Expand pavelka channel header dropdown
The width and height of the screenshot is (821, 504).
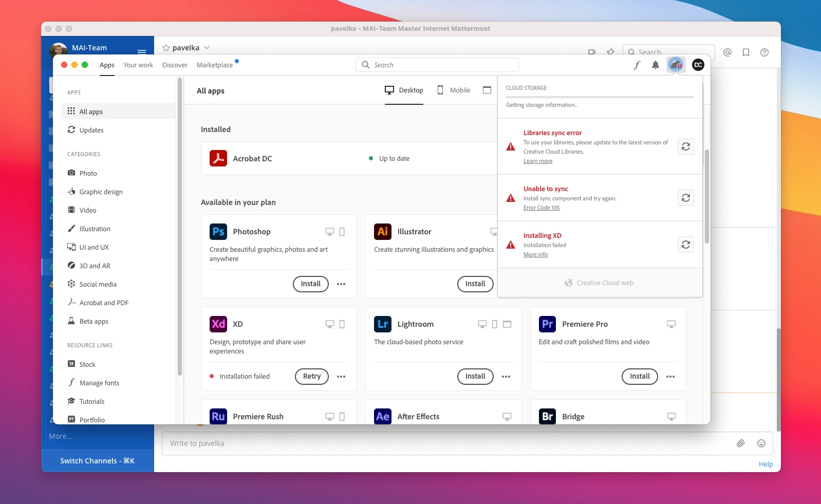pyautogui.click(x=207, y=48)
